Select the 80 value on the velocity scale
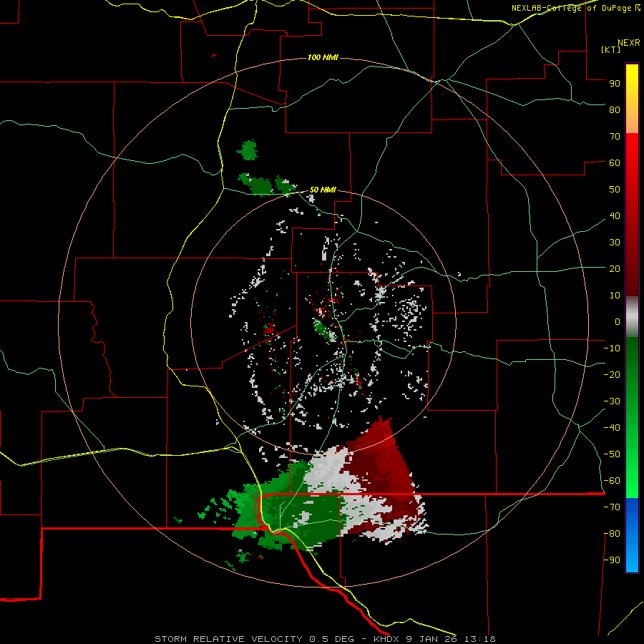Screen dimensions: 644x644 (615, 110)
